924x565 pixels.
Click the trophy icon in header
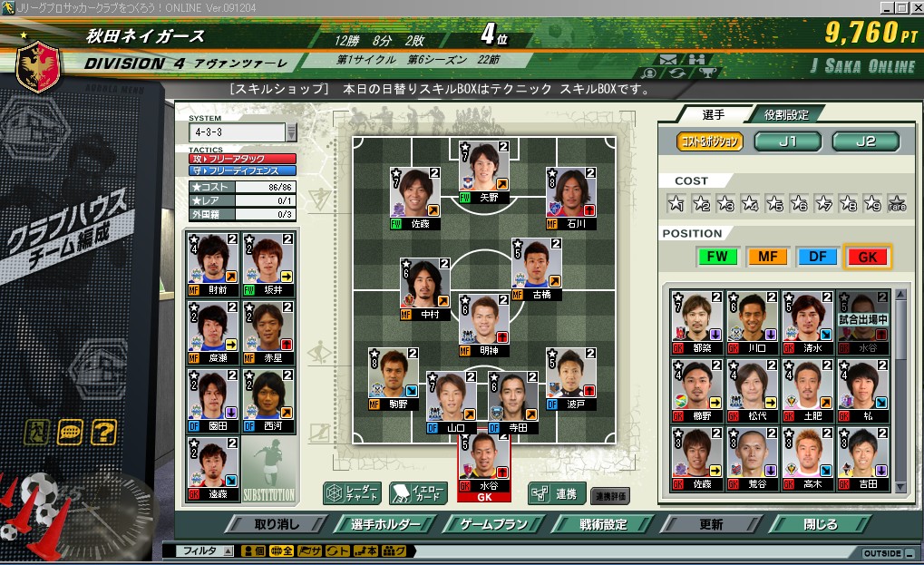pyautogui.click(x=707, y=73)
